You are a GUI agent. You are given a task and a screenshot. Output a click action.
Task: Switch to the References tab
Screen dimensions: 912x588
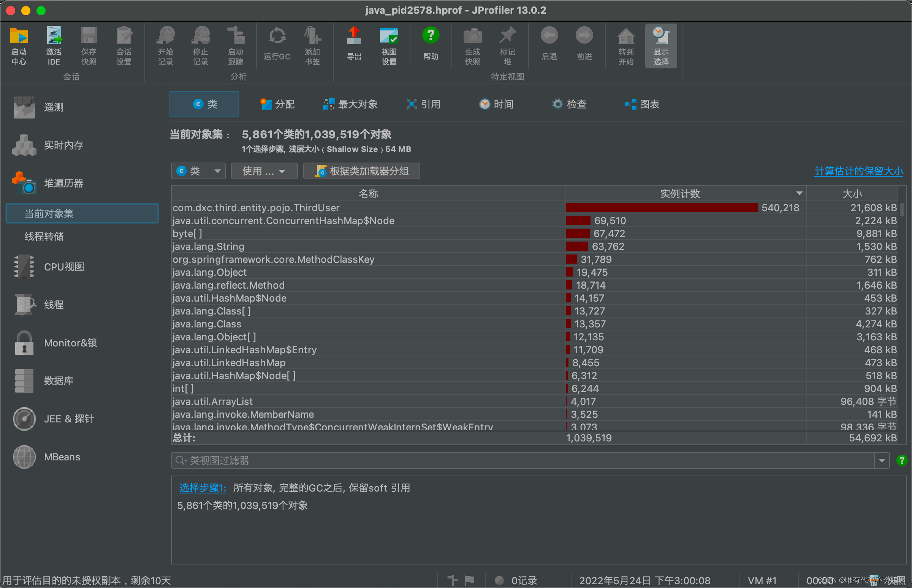tap(423, 104)
